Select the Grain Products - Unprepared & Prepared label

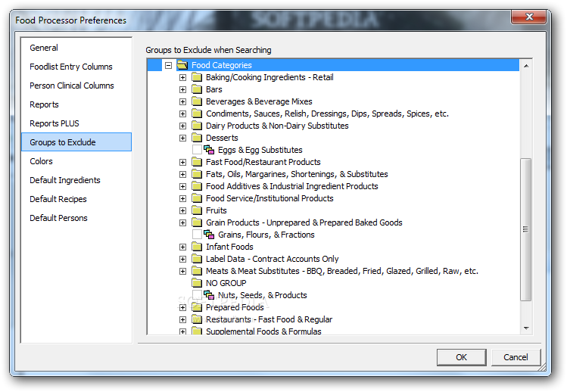[304, 222]
